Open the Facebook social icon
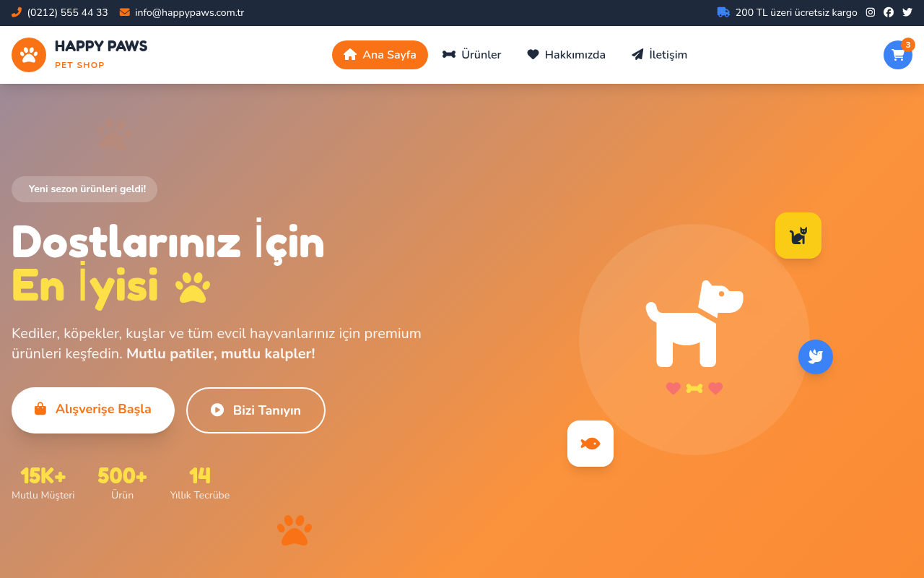Image resolution: width=924 pixels, height=578 pixels. (x=889, y=12)
